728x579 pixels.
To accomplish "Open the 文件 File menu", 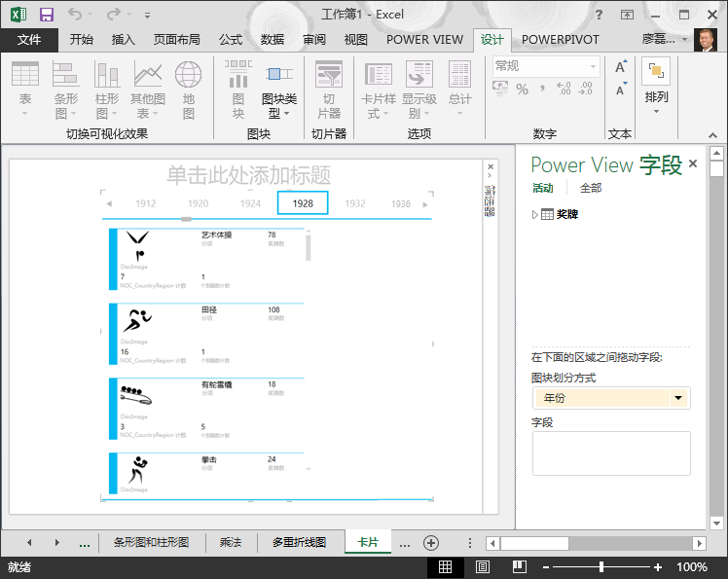I will 29,40.
